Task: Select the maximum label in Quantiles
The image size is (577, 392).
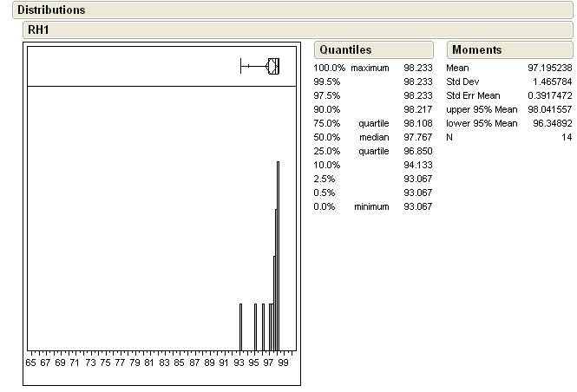Action: [370, 68]
